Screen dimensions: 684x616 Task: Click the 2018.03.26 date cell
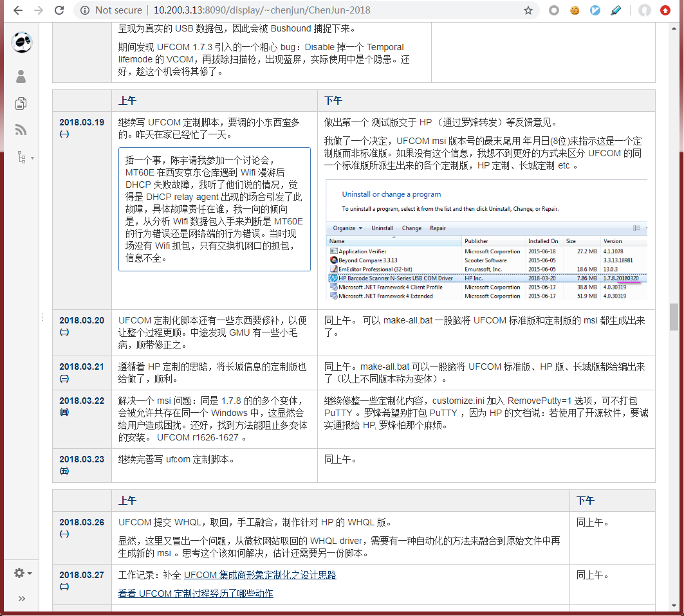(82, 538)
